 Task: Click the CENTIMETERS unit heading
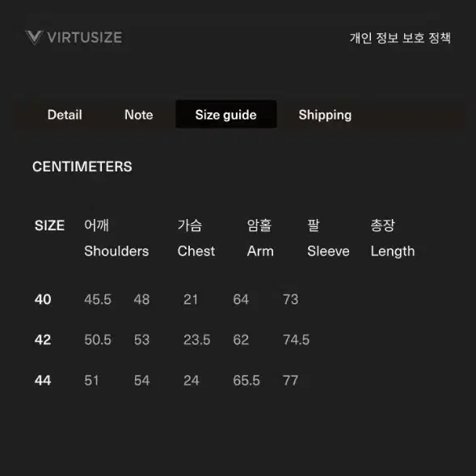coord(82,166)
